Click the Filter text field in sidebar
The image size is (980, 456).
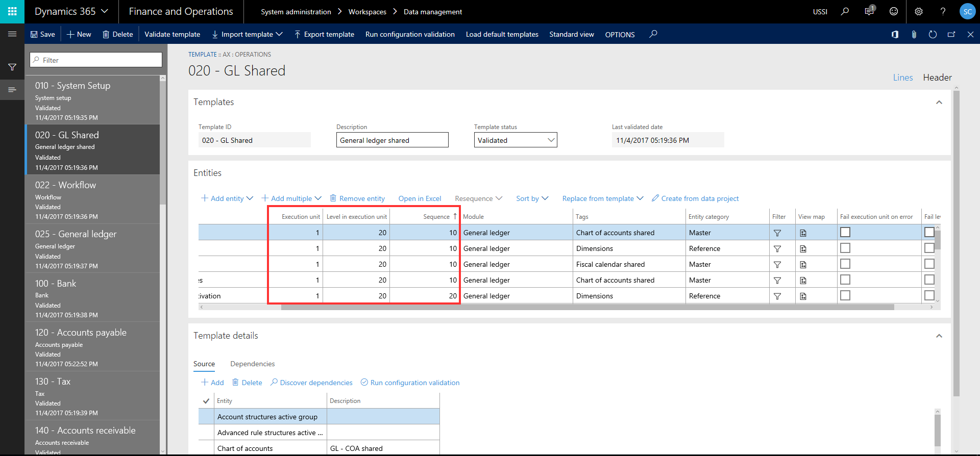96,60
